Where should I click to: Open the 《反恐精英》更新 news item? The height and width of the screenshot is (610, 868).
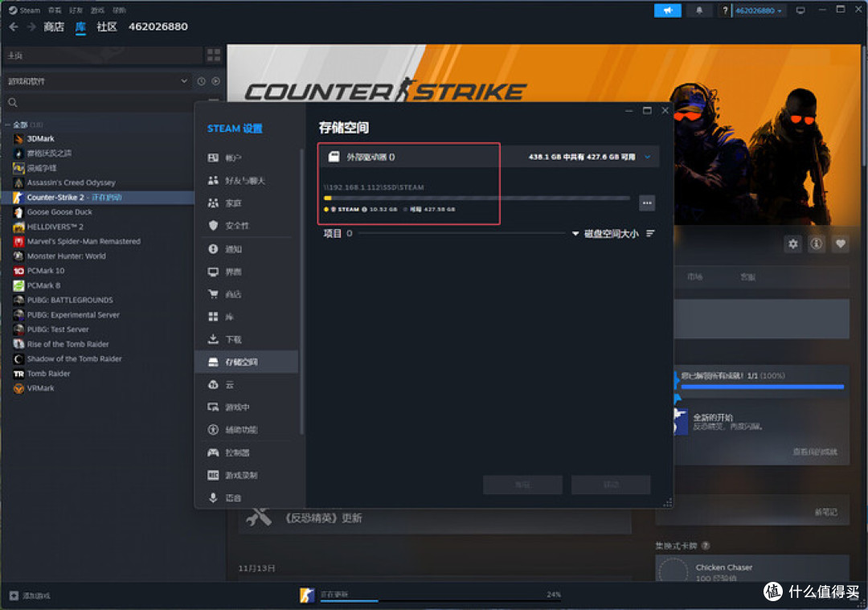(x=435, y=518)
